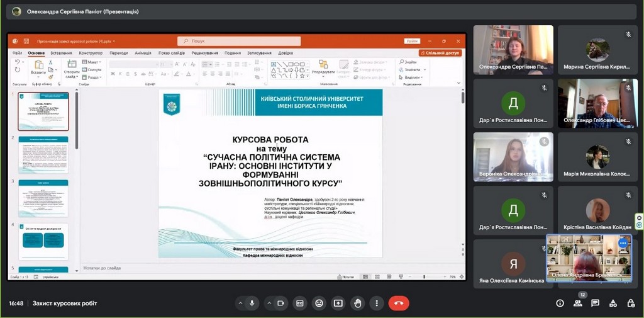This screenshot has width=644, height=318.
Task: Open the Макет layout dropdown
Action: [x=94, y=62]
